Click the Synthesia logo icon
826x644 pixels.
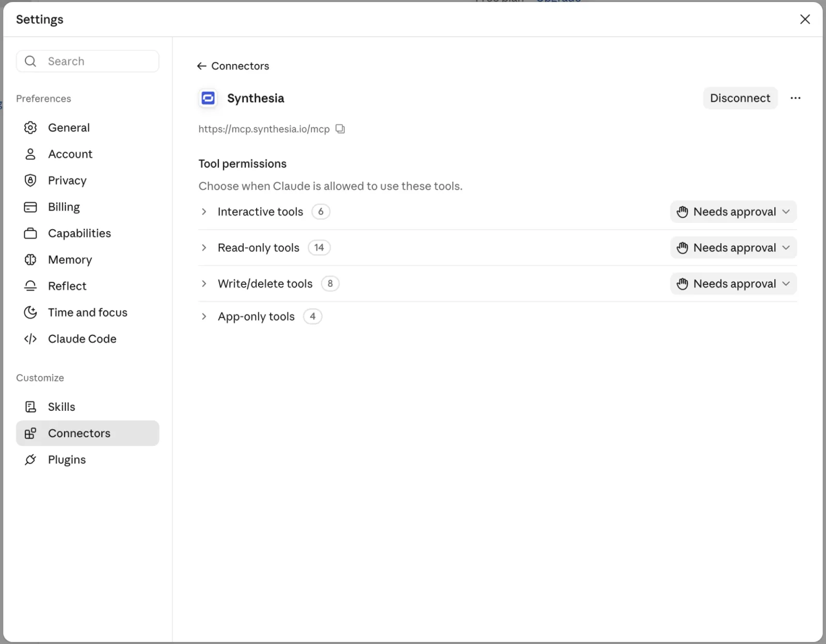208,98
